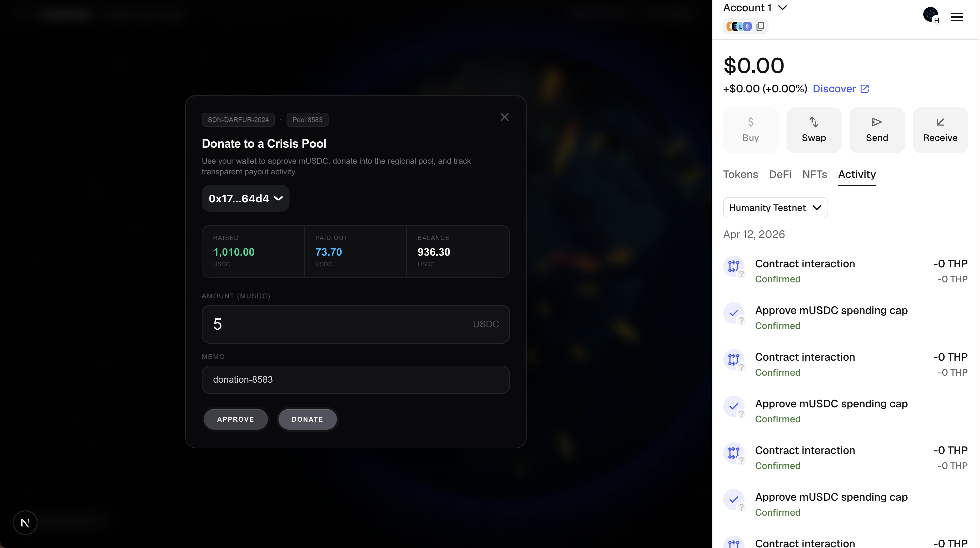980x548 pixels.
Task: Open the wallet hamburger menu
Action: coord(957,17)
